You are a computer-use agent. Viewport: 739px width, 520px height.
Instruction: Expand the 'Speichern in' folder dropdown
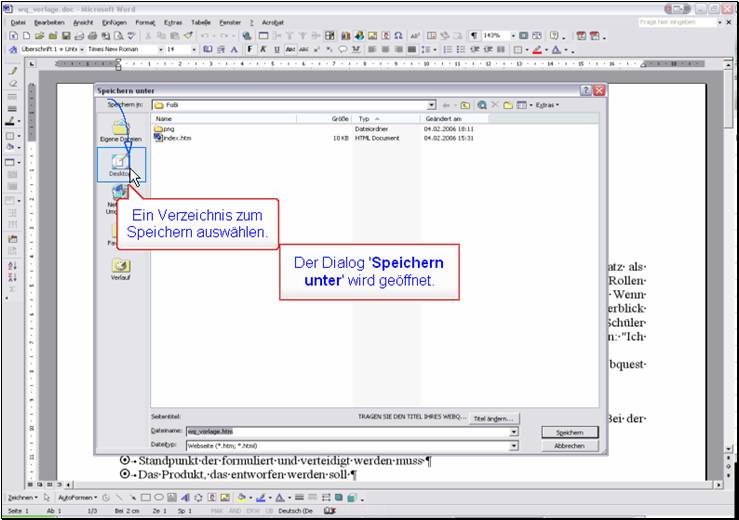pos(431,105)
